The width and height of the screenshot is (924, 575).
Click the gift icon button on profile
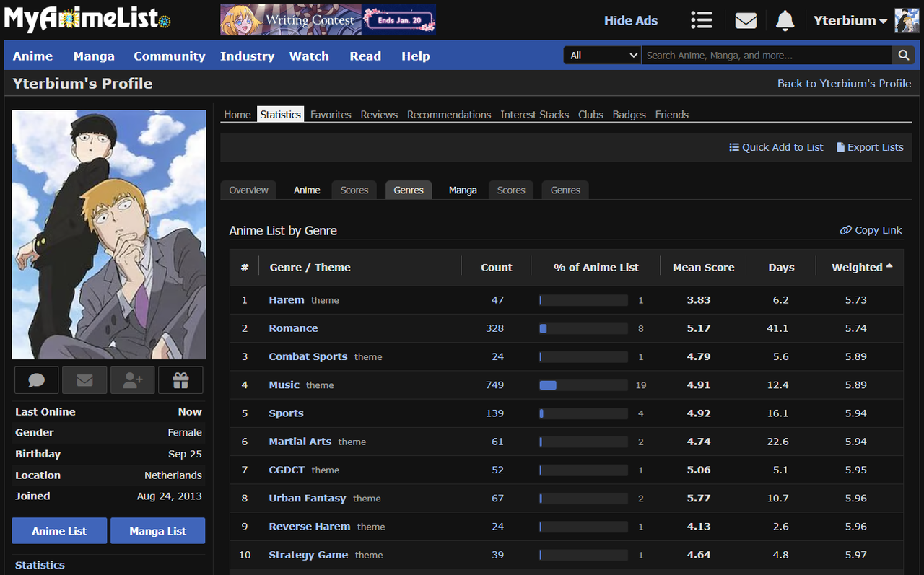180,380
